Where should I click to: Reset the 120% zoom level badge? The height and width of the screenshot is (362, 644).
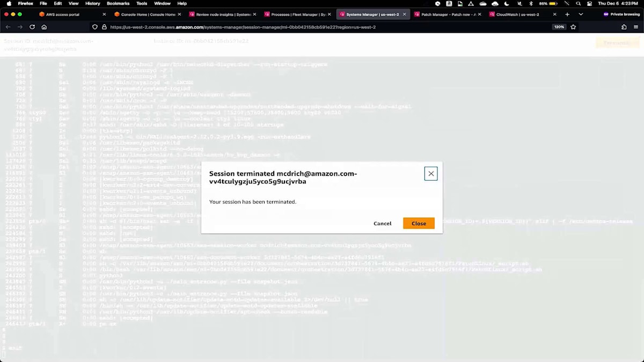(559, 27)
